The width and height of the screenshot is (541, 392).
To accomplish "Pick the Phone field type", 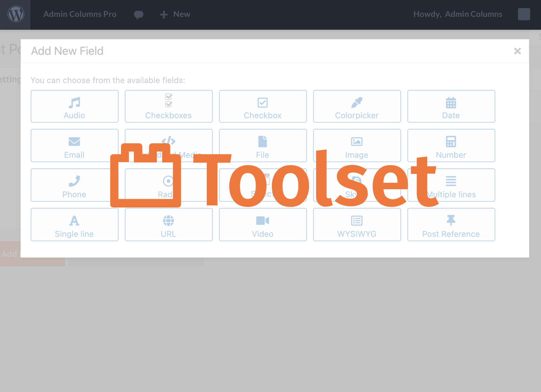I will [x=74, y=185].
